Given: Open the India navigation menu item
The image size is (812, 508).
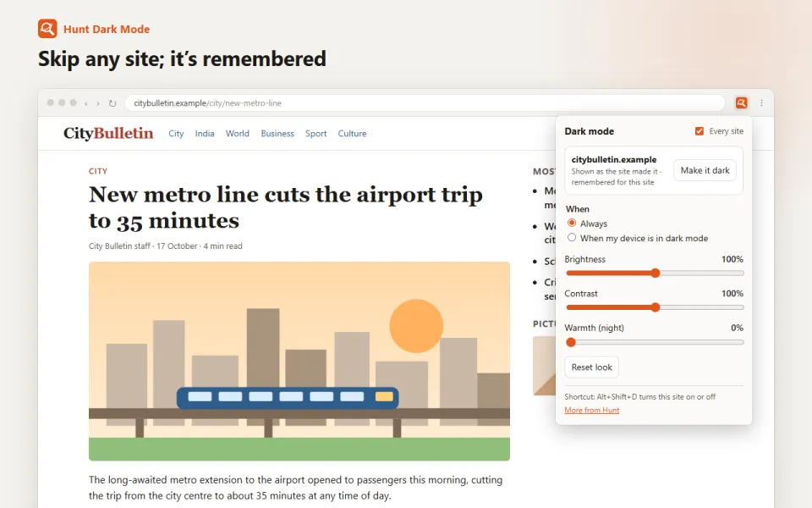Looking at the screenshot, I should tap(205, 133).
